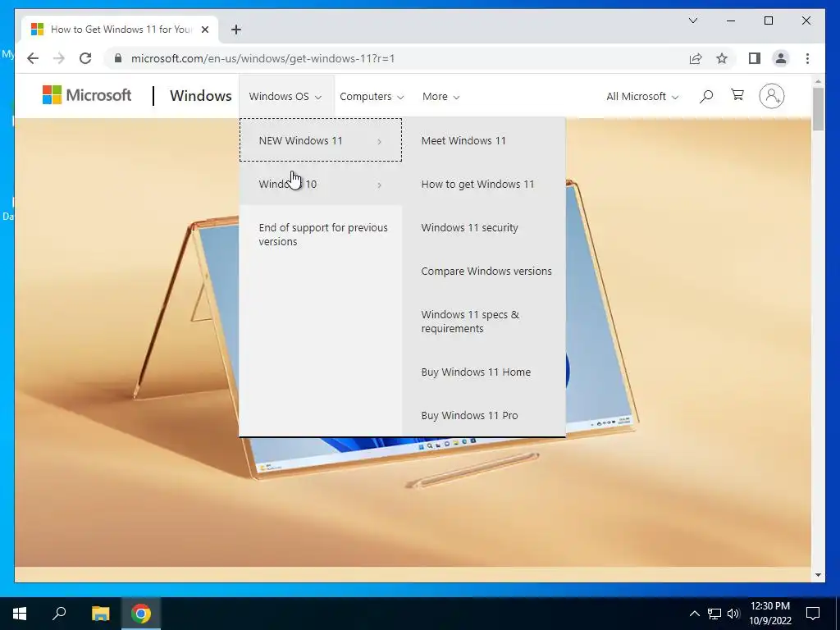The image size is (840, 630).
Task: Close the How to Get Windows 11 tab
Action: 204,30
